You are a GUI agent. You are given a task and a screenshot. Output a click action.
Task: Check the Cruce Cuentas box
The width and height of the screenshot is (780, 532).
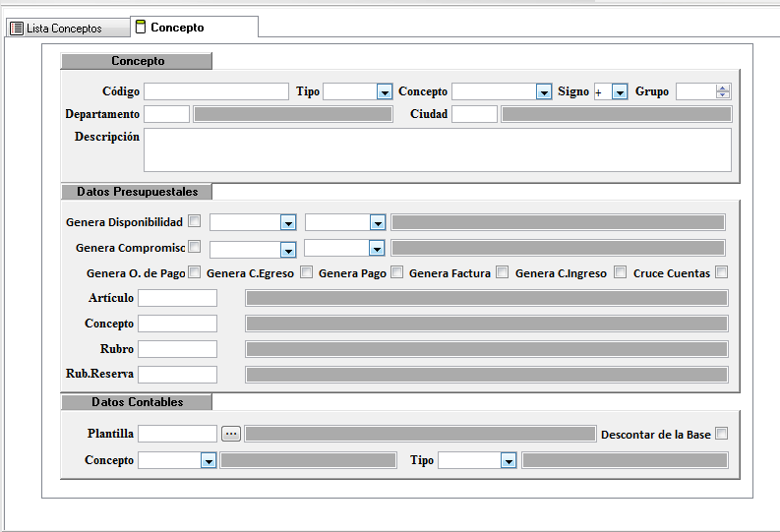(x=722, y=272)
